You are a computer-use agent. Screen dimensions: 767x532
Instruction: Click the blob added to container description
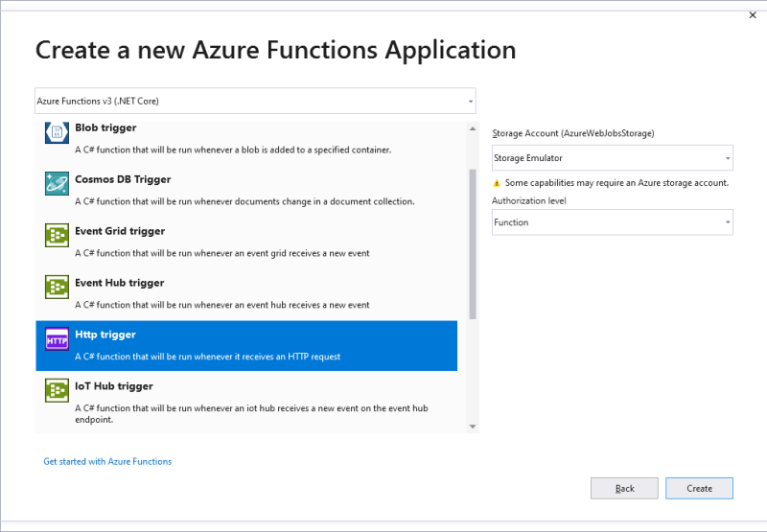[x=233, y=150]
